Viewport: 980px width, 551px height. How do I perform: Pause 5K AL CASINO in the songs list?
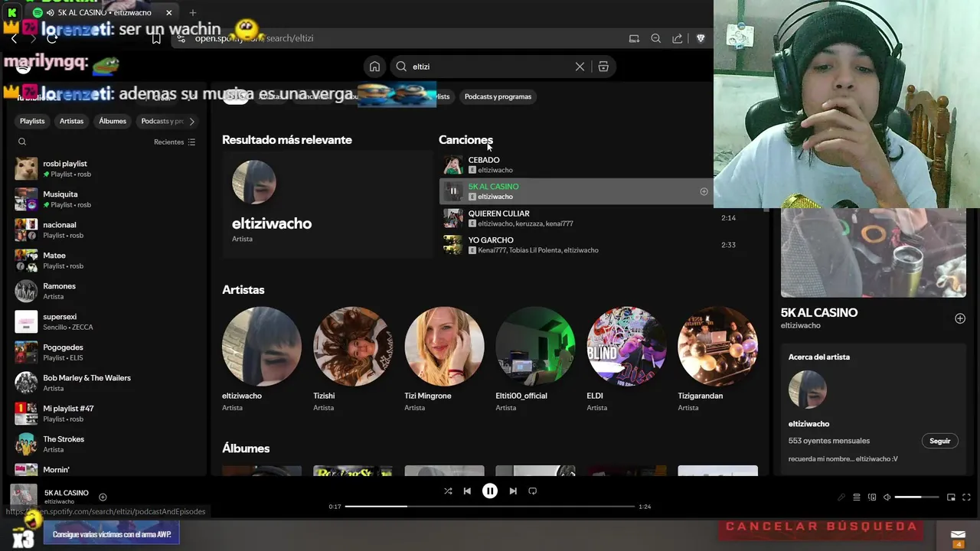coord(453,191)
